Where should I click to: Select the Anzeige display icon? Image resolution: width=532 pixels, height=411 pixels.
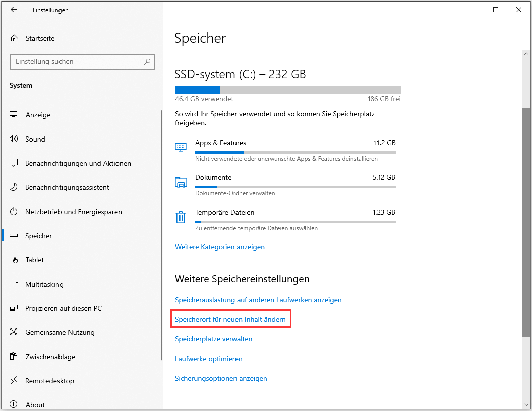pos(13,115)
